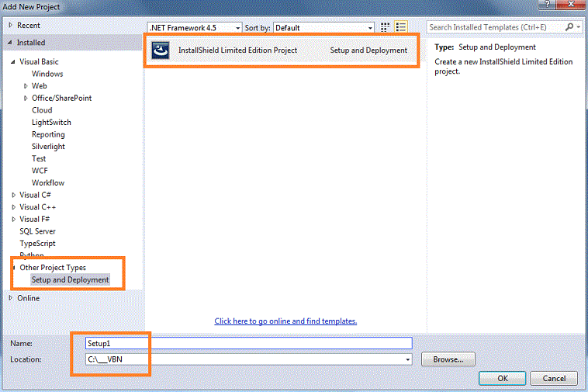Select the Visual C++ label

(x=38, y=207)
